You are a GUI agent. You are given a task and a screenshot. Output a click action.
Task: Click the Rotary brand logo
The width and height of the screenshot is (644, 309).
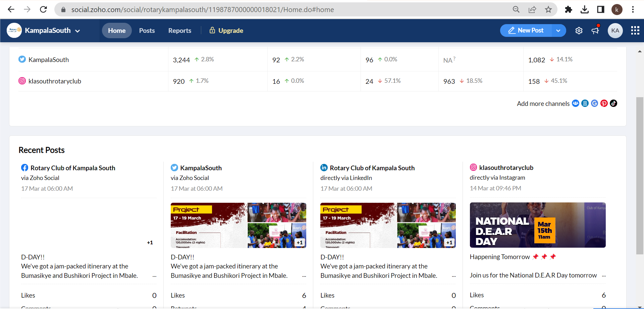tap(14, 30)
